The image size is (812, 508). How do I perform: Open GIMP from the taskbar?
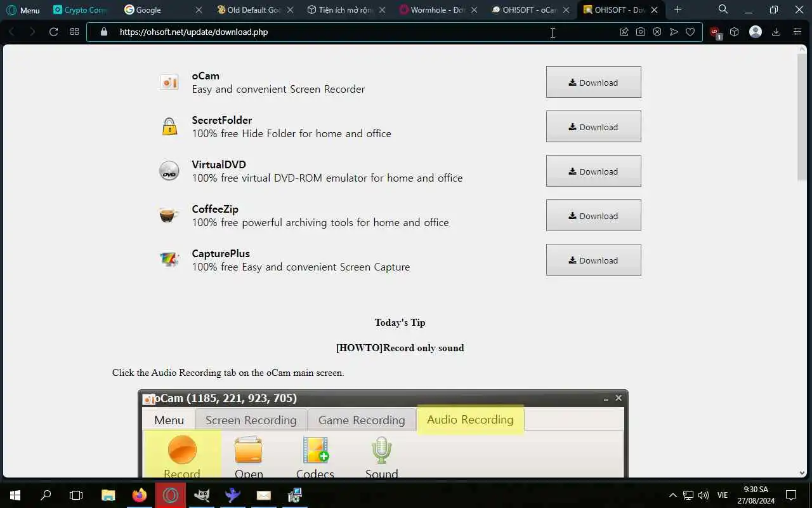coord(202,495)
